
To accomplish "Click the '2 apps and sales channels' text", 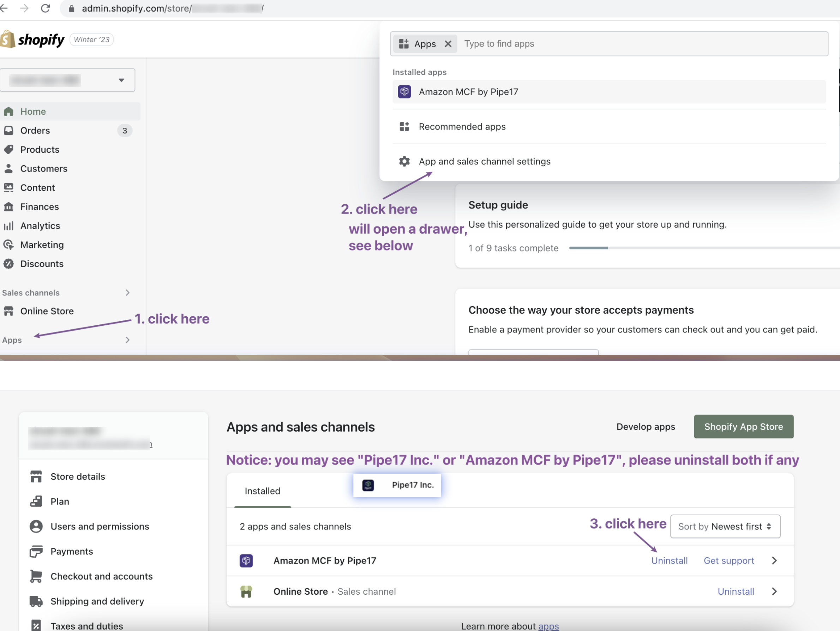I will click(x=295, y=527).
